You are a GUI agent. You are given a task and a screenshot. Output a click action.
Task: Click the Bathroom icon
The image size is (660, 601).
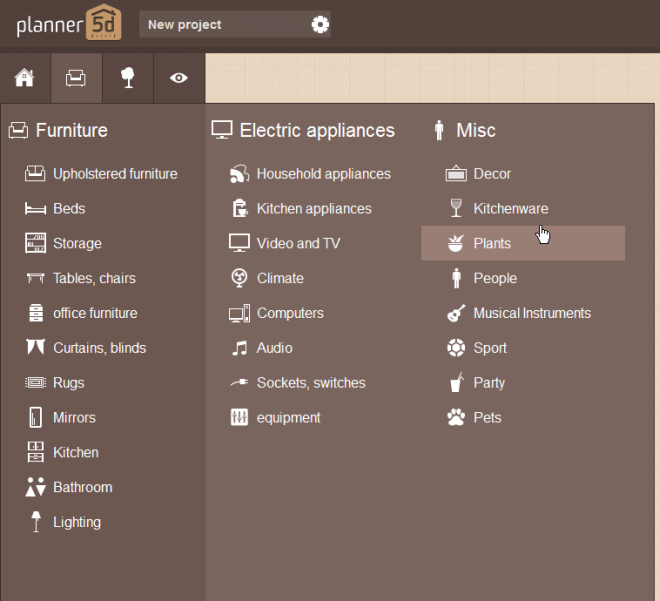(35, 487)
